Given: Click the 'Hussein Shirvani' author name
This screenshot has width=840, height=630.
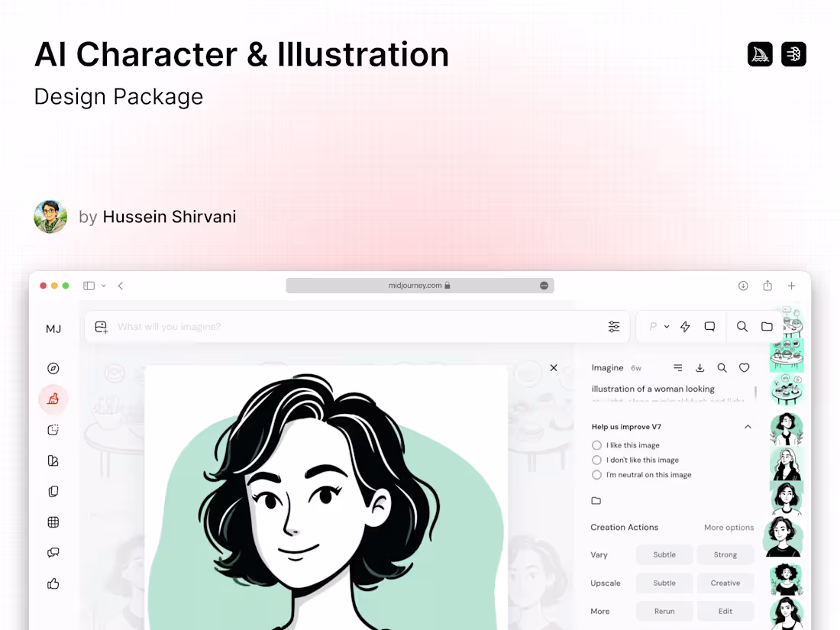Looking at the screenshot, I should (x=170, y=216).
